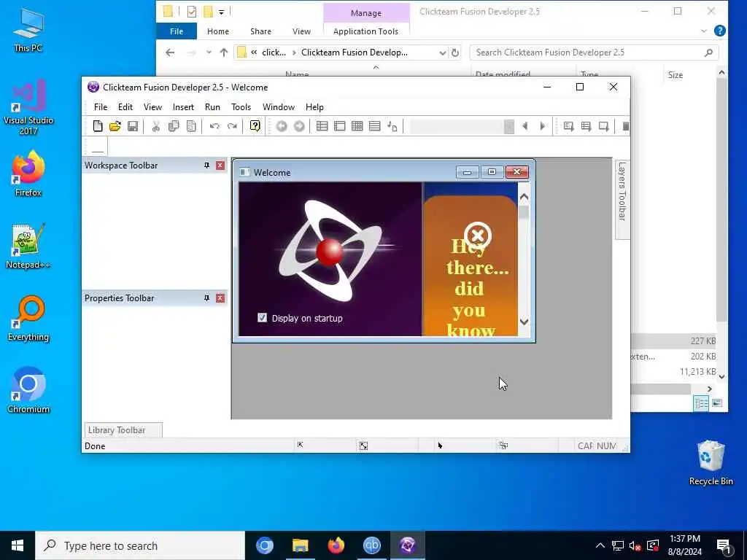
Task: Click Explorer Up directory arrow
Action: click(x=224, y=52)
